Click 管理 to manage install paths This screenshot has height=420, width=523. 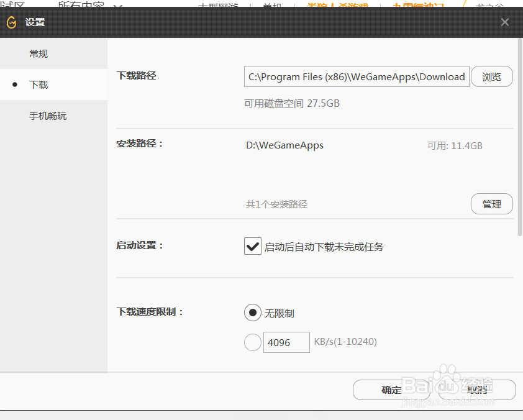(x=491, y=204)
